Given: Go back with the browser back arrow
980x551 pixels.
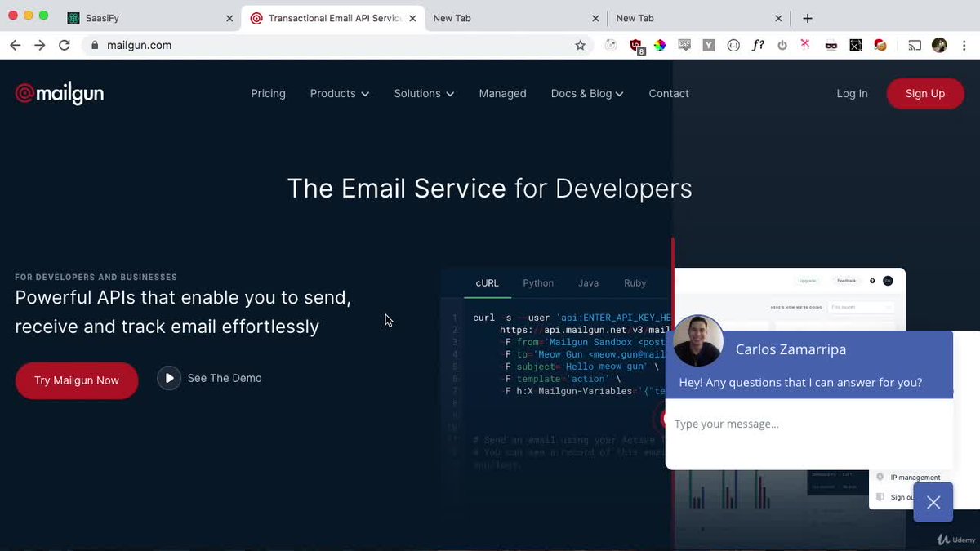Looking at the screenshot, I should 15,46.
